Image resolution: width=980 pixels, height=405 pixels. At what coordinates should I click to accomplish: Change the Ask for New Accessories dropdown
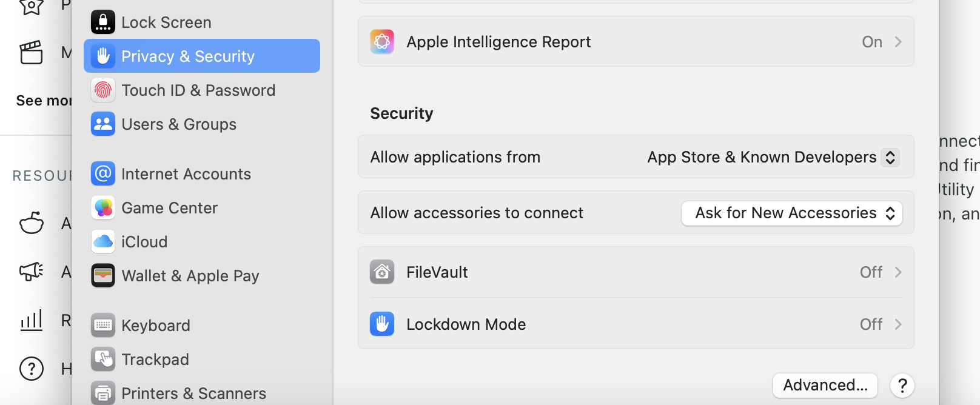click(x=792, y=213)
